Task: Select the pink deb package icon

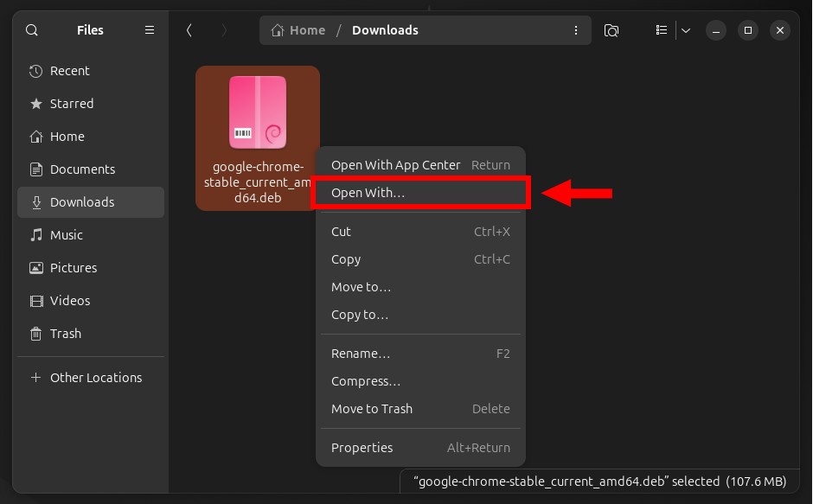Action: 258,112
